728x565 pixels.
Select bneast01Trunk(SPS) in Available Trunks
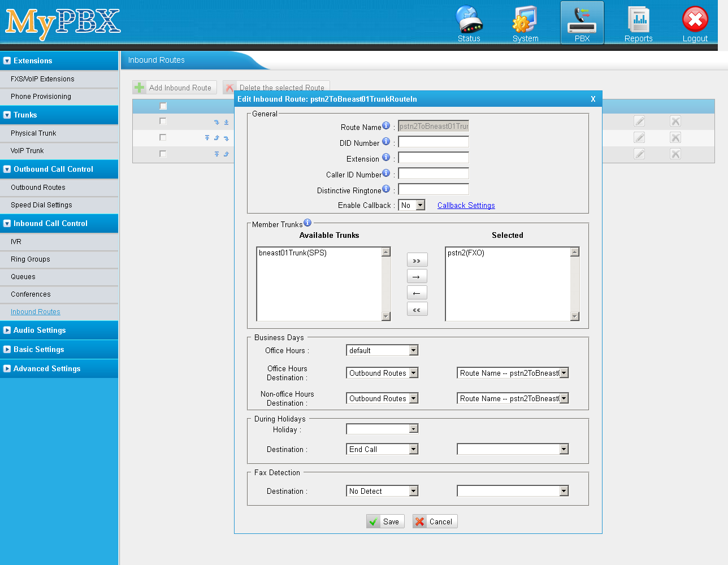293,253
